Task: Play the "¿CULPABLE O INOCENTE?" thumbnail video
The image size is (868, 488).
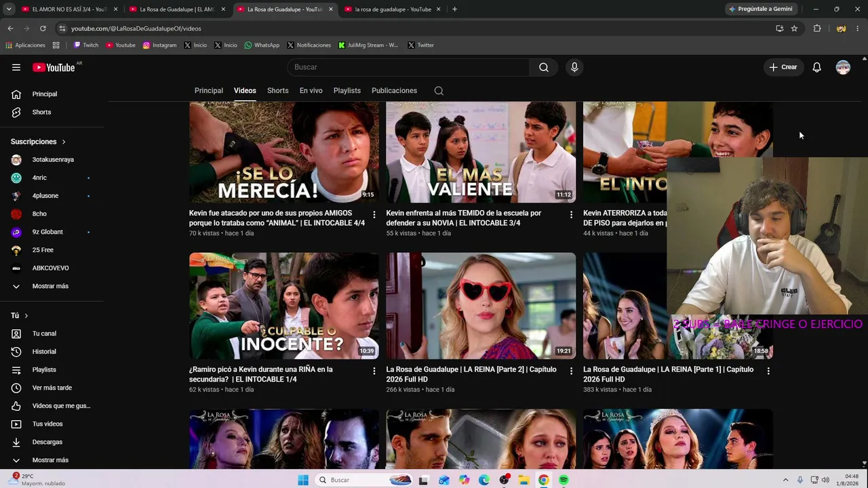Action: [x=284, y=306]
